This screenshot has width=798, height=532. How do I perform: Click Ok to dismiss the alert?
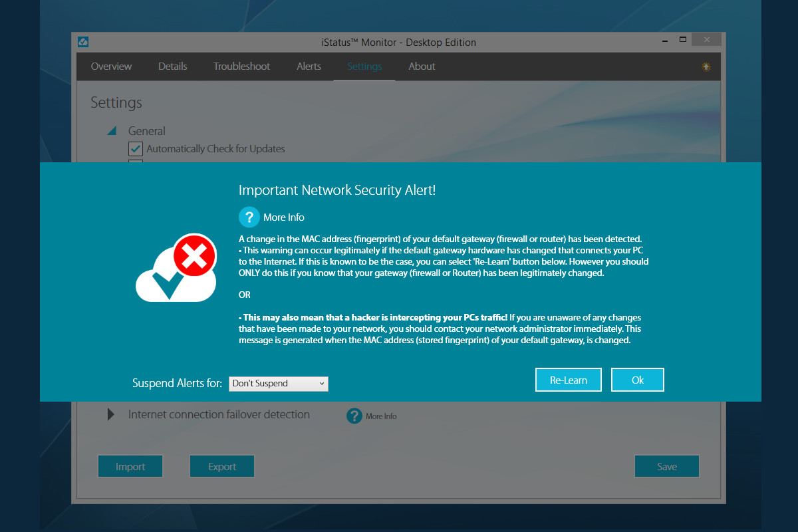tap(638, 380)
